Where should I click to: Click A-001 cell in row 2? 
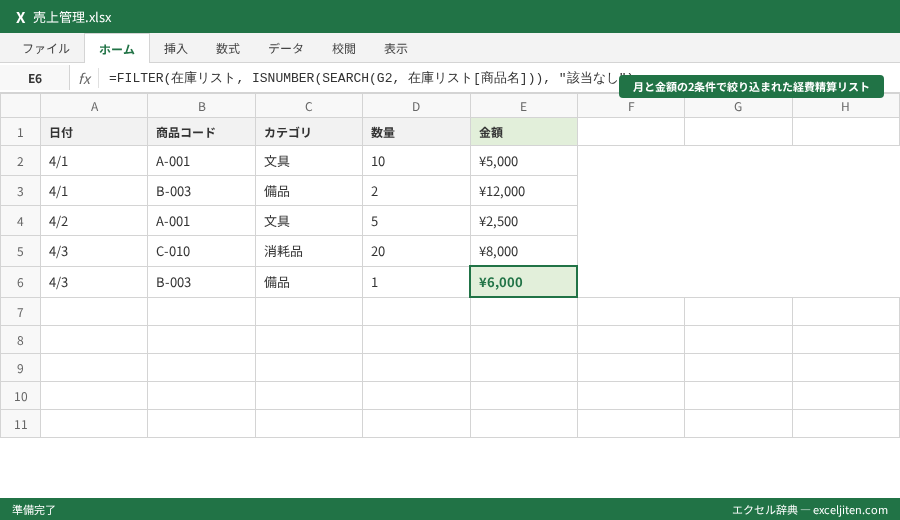coord(201,161)
